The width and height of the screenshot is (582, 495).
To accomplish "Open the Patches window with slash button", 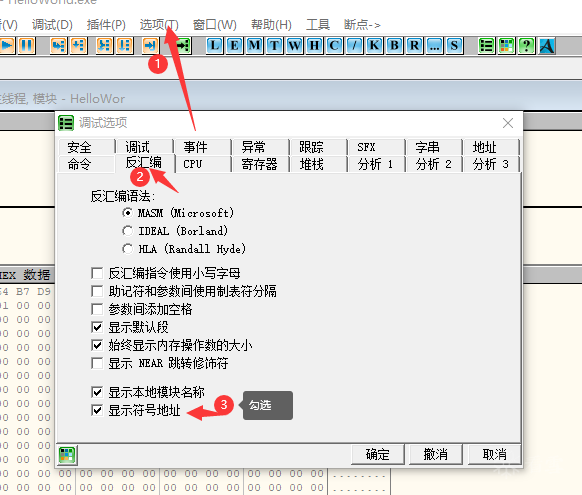I will coord(354,46).
